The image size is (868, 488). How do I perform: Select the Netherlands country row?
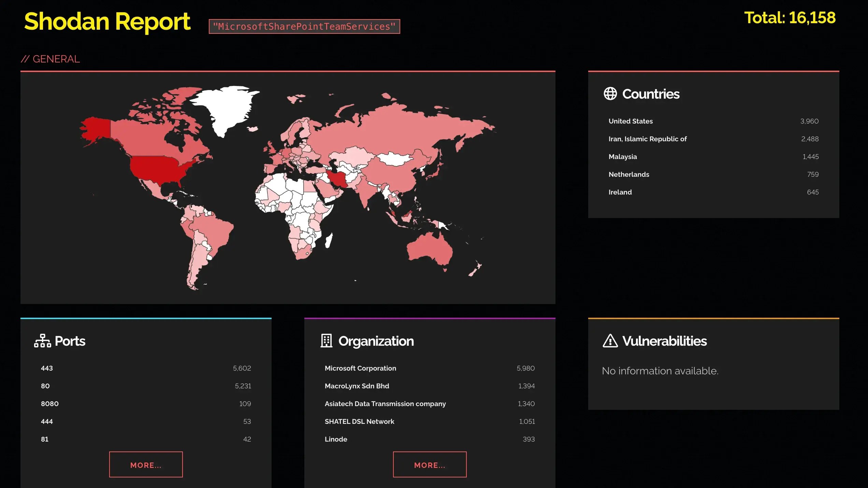(713, 174)
